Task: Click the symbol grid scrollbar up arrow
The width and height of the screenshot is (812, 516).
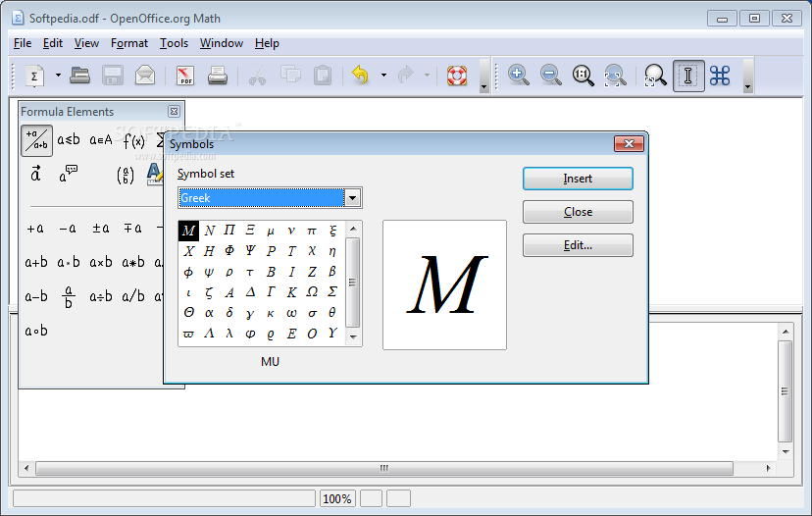Action: point(353,229)
